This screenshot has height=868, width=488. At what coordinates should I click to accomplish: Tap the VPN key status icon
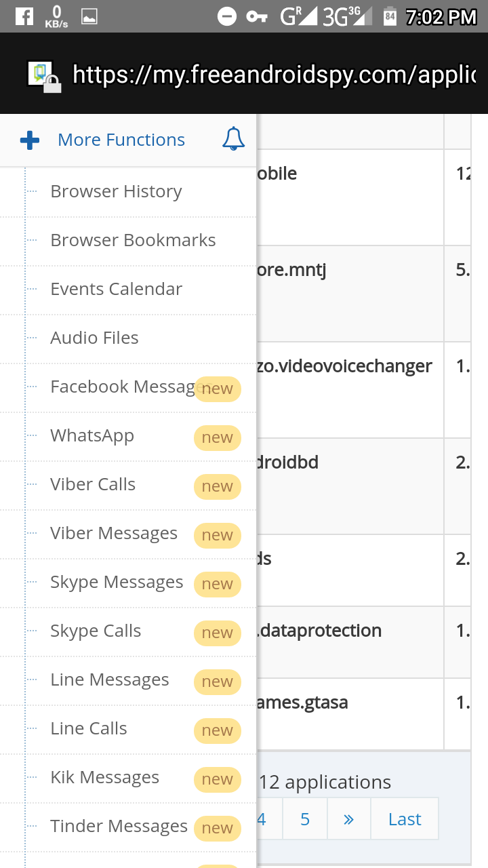coord(257,16)
